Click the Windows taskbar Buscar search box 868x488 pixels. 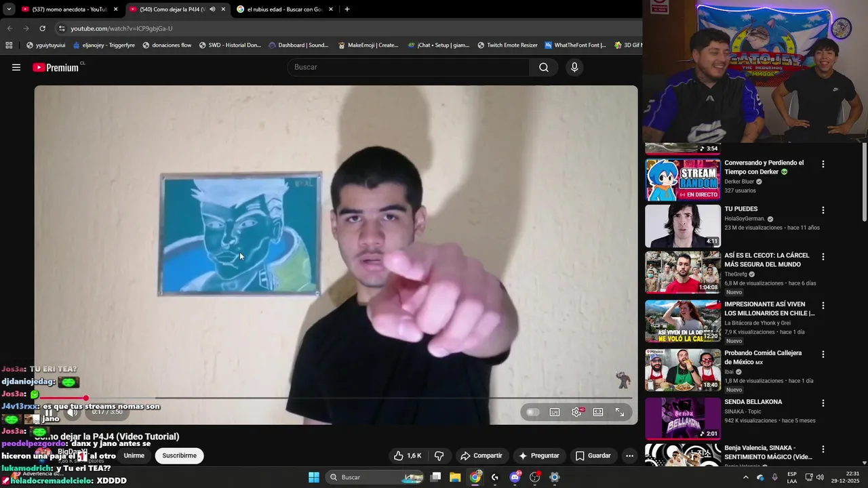click(x=376, y=477)
